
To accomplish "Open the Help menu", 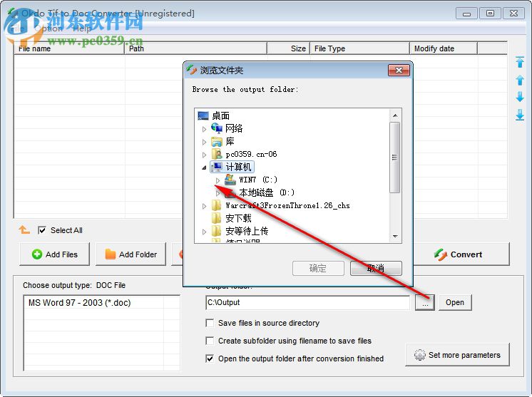I will (x=82, y=29).
